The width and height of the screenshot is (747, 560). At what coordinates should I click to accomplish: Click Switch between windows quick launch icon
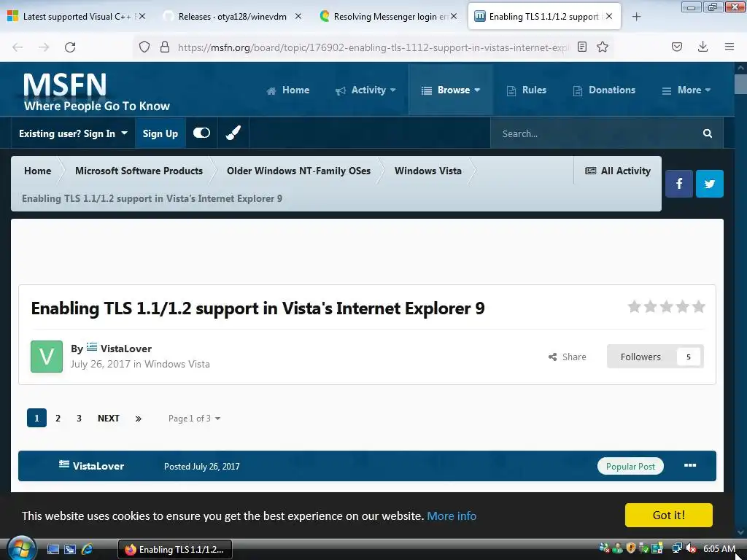[70, 550]
